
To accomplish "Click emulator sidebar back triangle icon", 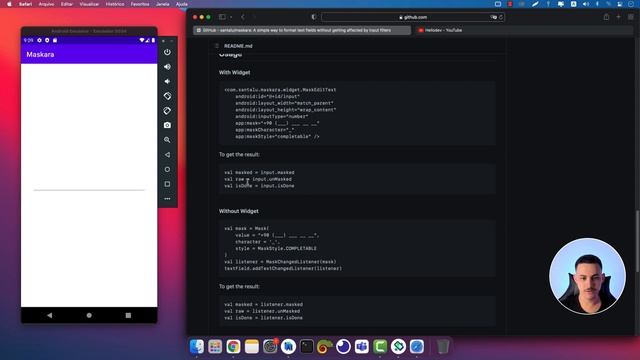I will pyautogui.click(x=167, y=155).
